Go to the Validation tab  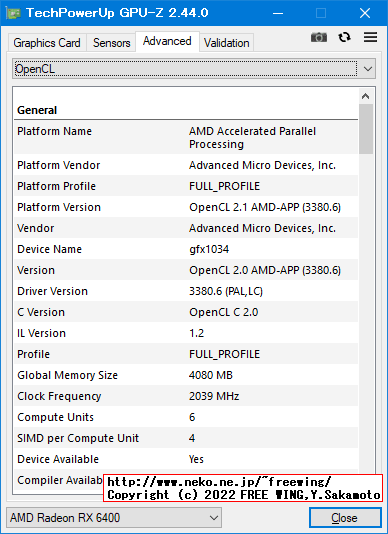[227, 43]
